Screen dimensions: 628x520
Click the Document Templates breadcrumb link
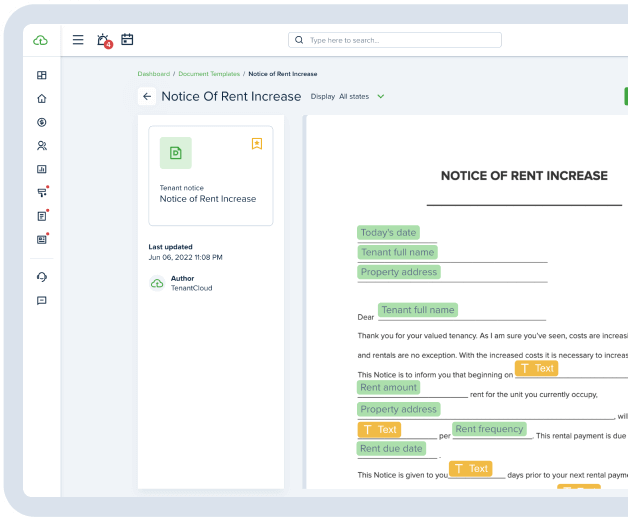209,74
